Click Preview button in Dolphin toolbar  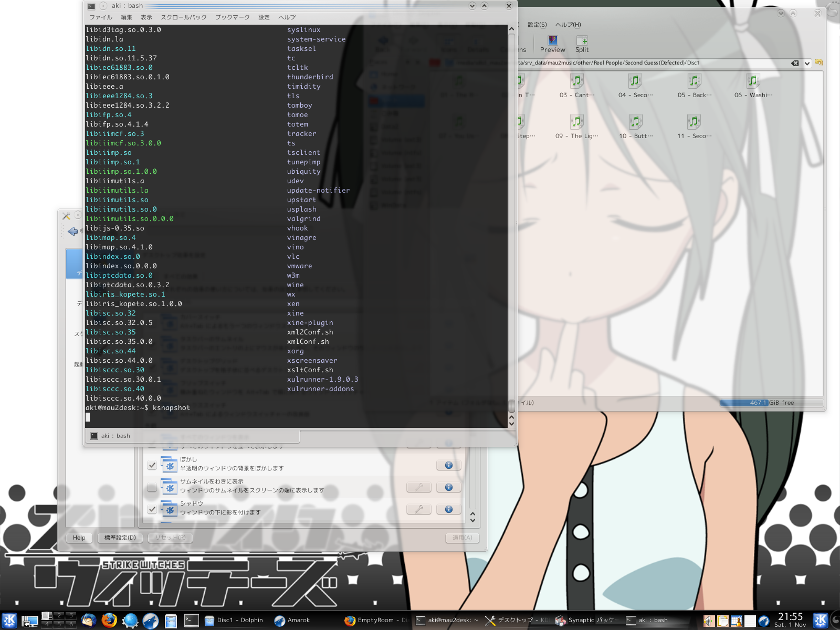[x=553, y=44]
